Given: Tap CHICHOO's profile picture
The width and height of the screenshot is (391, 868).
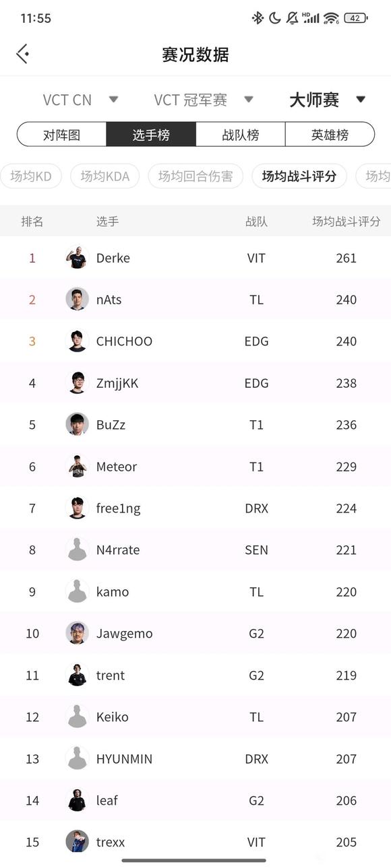Looking at the screenshot, I should point(77,341).
